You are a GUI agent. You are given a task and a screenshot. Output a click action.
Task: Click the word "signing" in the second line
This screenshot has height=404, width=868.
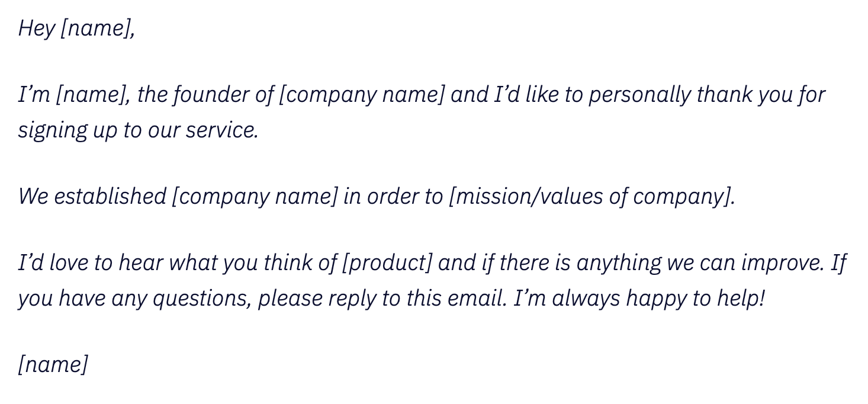coord(53,131)
